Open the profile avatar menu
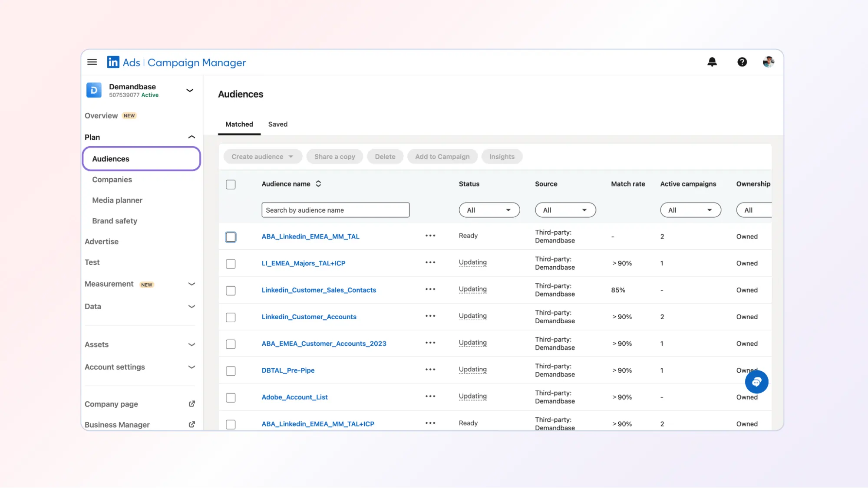Image resolution: width=868 pixels, height=488 pixels. pos(768,62)
